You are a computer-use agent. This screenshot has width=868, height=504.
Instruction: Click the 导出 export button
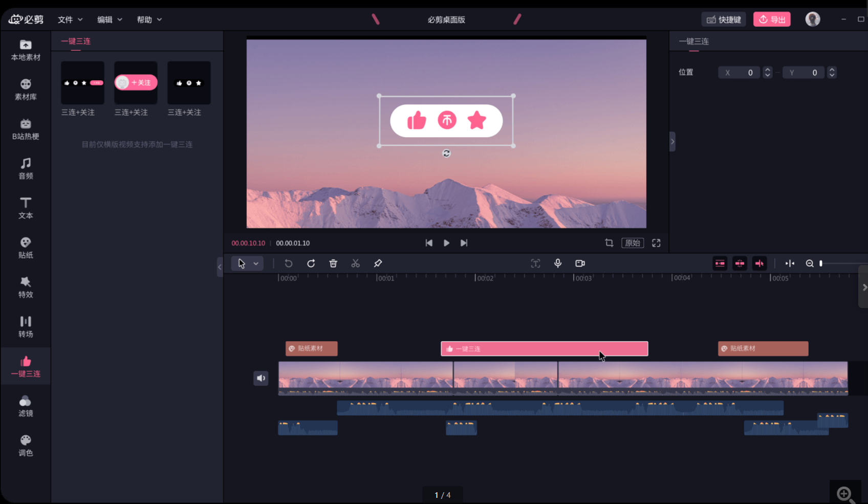point(772,19)
